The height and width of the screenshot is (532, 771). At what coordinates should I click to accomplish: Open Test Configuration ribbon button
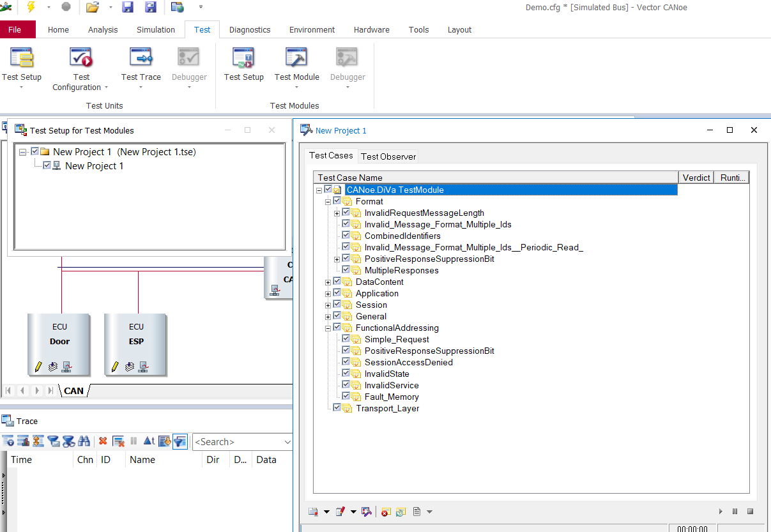tap(81, 67)
